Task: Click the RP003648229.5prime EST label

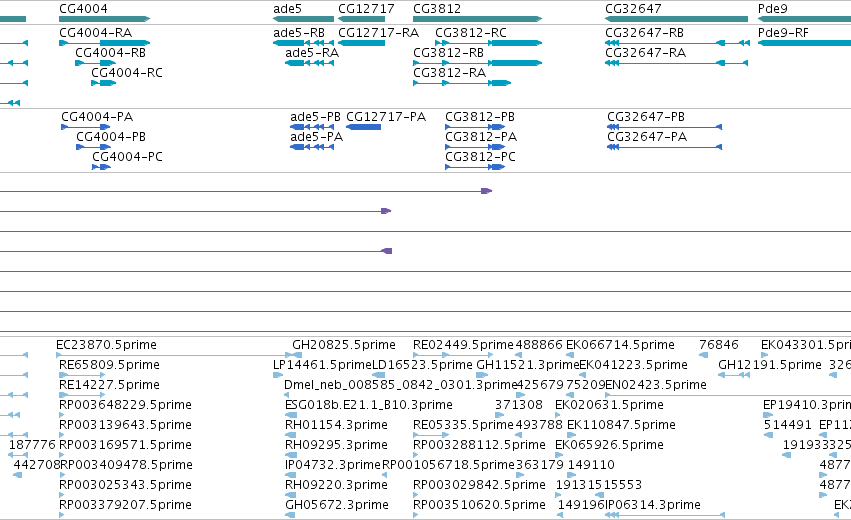Action: point(125,405)
